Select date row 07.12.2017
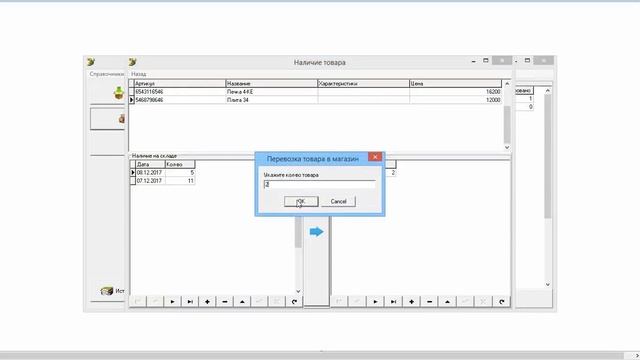This screenshot has height=360, width=640. (150, 180)
